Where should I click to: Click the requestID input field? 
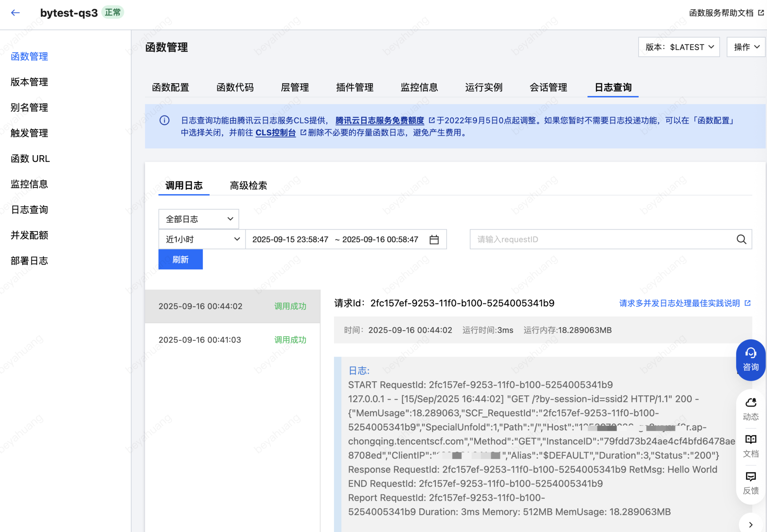click(x=600, y=239)
